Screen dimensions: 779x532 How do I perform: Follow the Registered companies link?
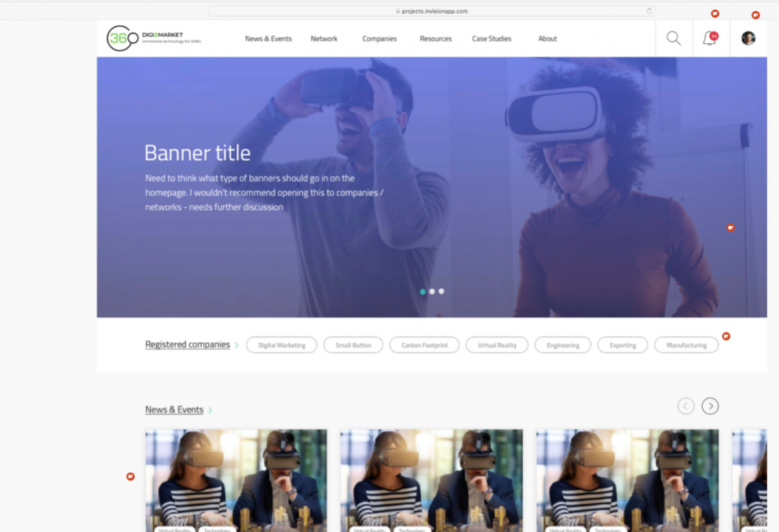[x=188, y=344]
